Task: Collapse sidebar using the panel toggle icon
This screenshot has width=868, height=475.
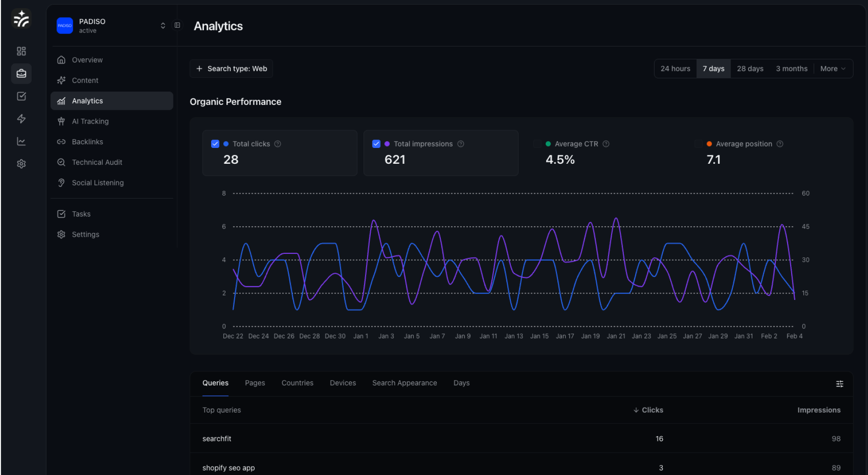Action: click(x=177, y=25)
